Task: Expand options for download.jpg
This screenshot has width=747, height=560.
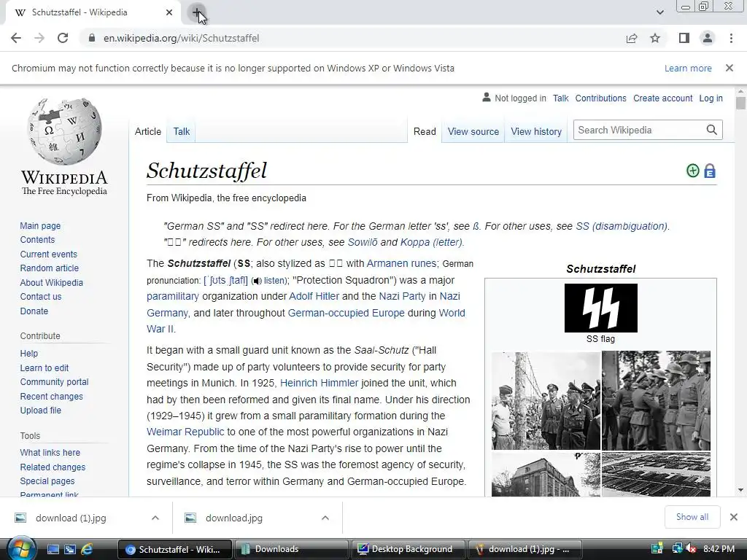Action: pos(325,518)
